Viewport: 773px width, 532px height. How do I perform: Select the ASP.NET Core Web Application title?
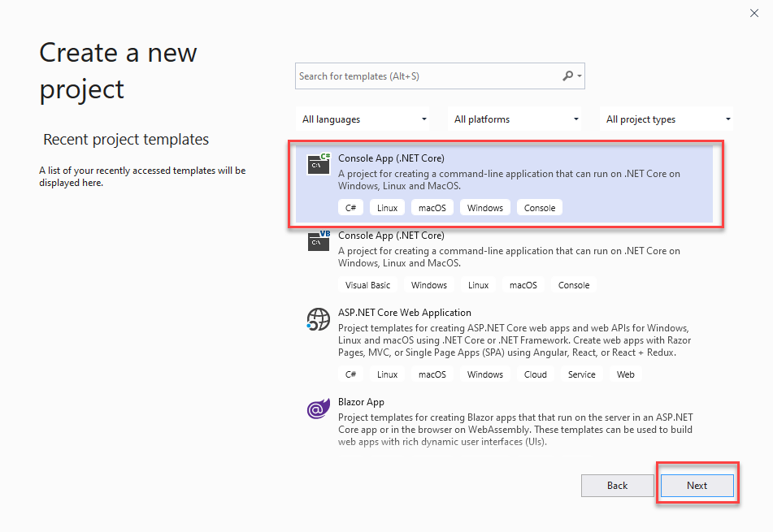[x=405, y=313]
